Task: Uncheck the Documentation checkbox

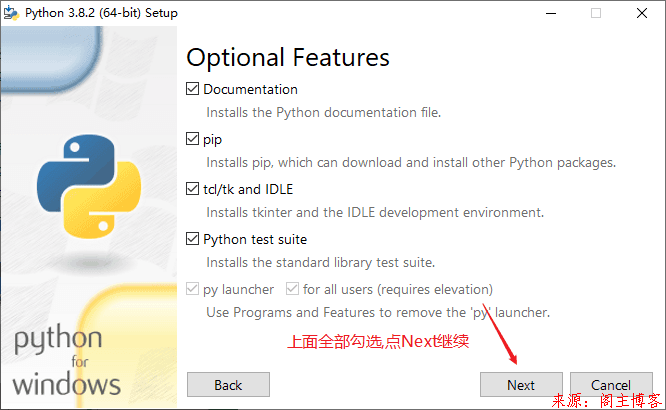Action: pyautogui.click(x=192, y=89)
